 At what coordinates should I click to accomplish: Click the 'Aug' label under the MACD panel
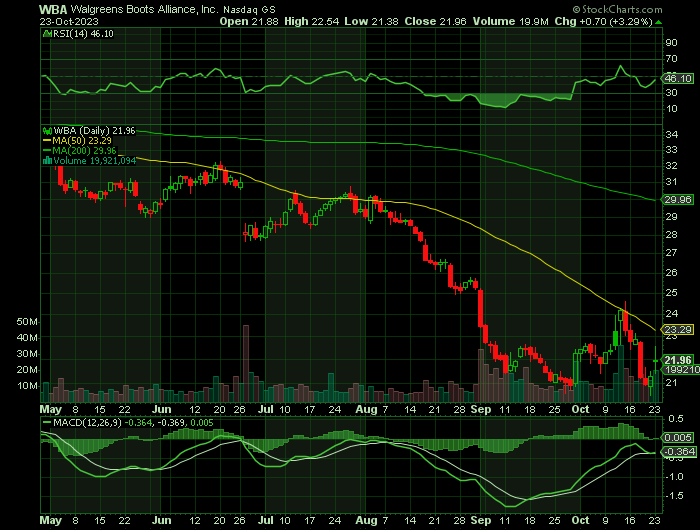(366, 520)
